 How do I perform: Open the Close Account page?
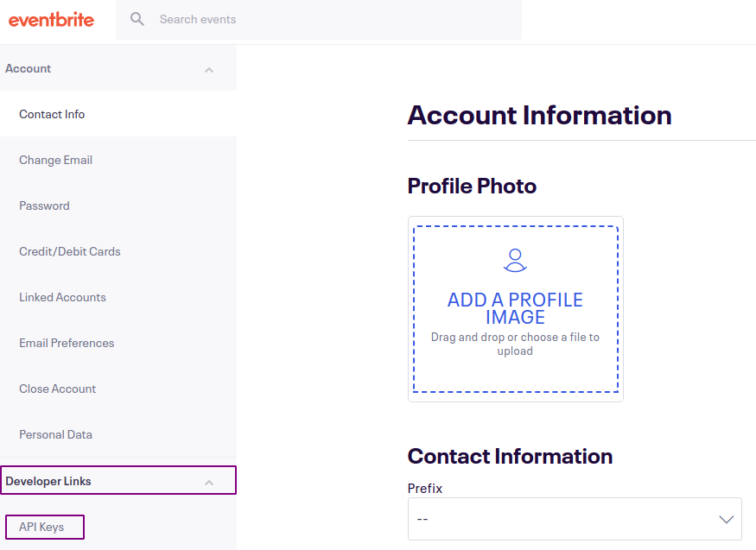(57, 389)
